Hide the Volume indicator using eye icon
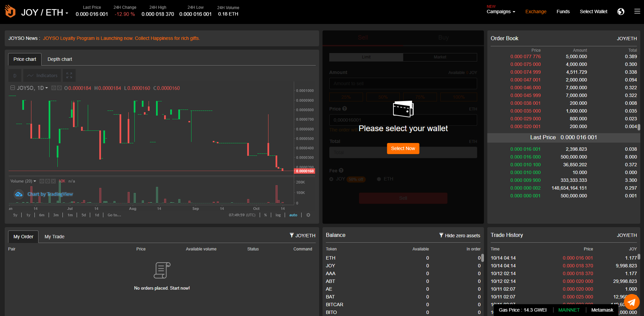The height and width of the screenshot is (316, 644). point(42,181)
